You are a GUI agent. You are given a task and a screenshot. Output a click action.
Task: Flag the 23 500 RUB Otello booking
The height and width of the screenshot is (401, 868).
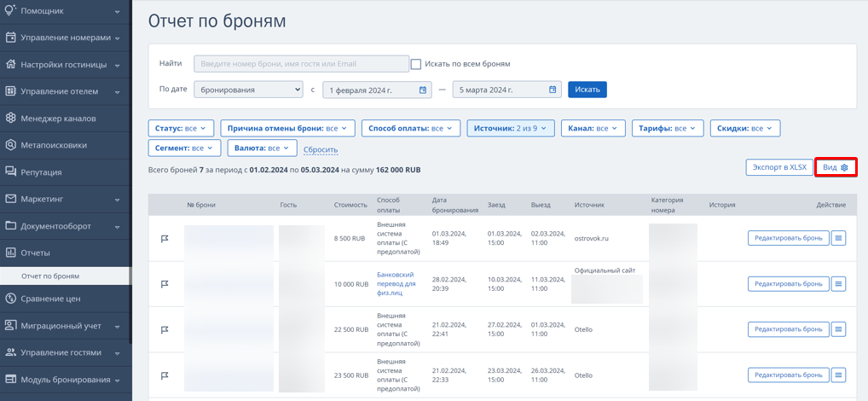(x=165, y=375)
